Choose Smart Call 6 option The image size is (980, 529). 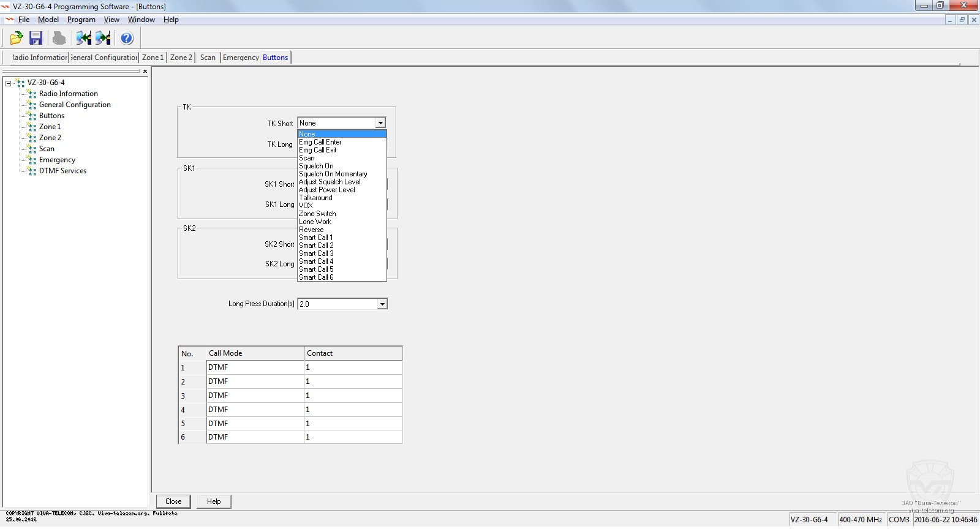tap(342, 277)
